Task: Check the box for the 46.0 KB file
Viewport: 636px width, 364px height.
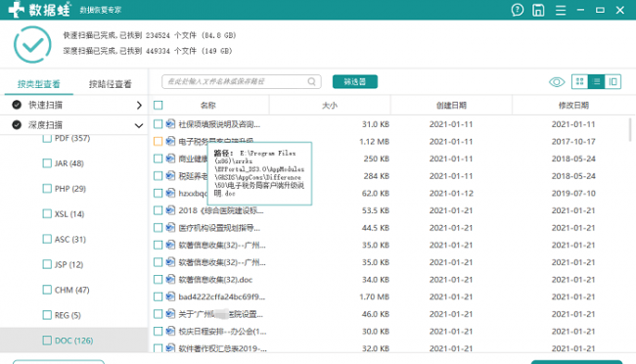Action: (x=159, y=314)
